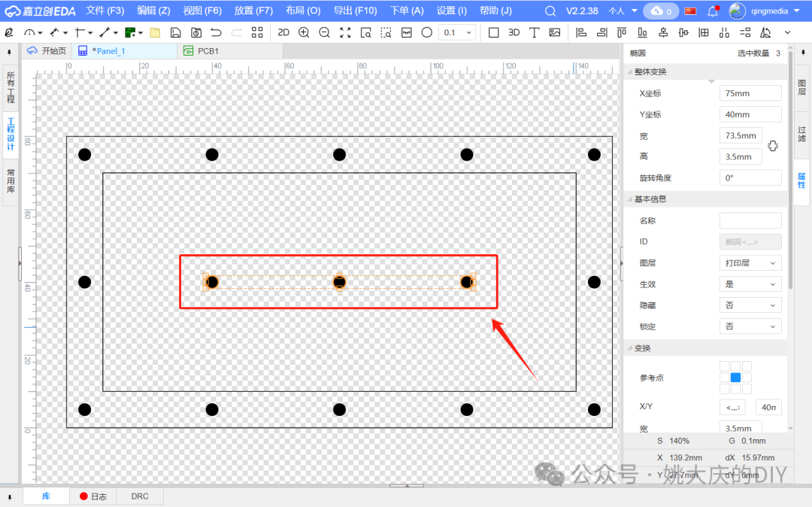Undo the last action
The width and height of the screenshot is (812, 507).
216,32
